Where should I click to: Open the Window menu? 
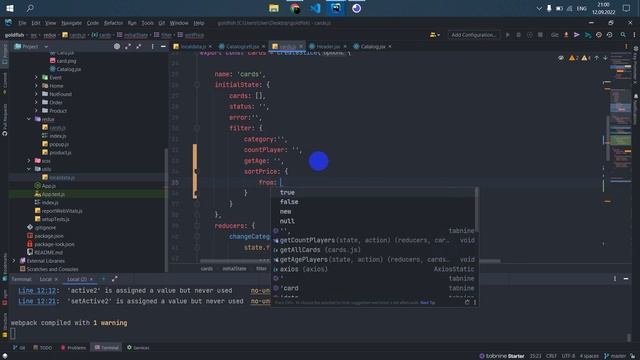tap(179, 23)
